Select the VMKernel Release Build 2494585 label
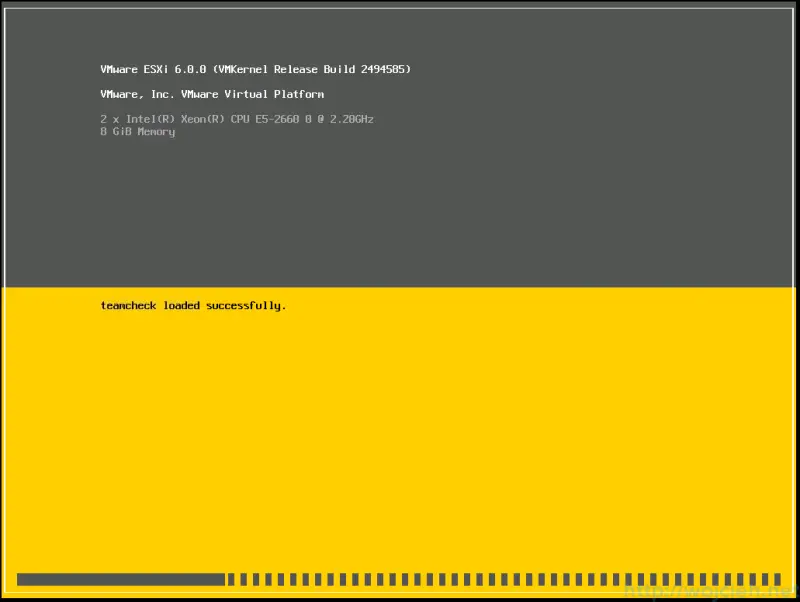800x602 pixels. pos(316,69)
